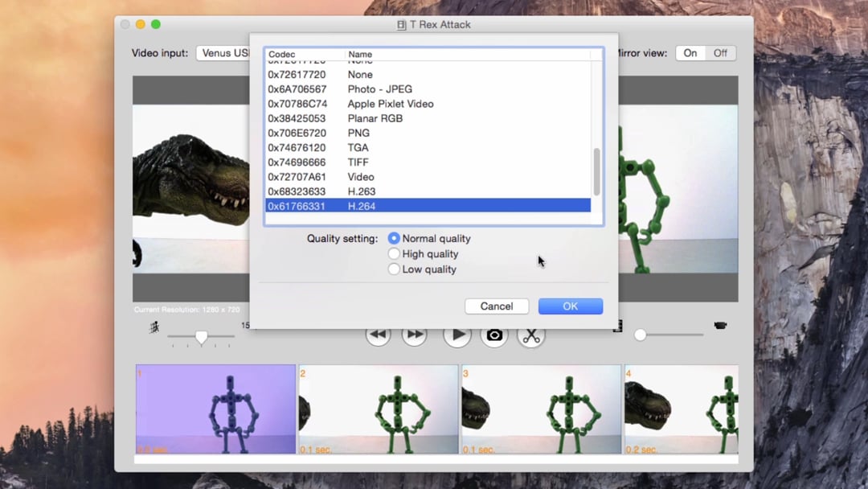Click the Codec column header

point(305,54)
